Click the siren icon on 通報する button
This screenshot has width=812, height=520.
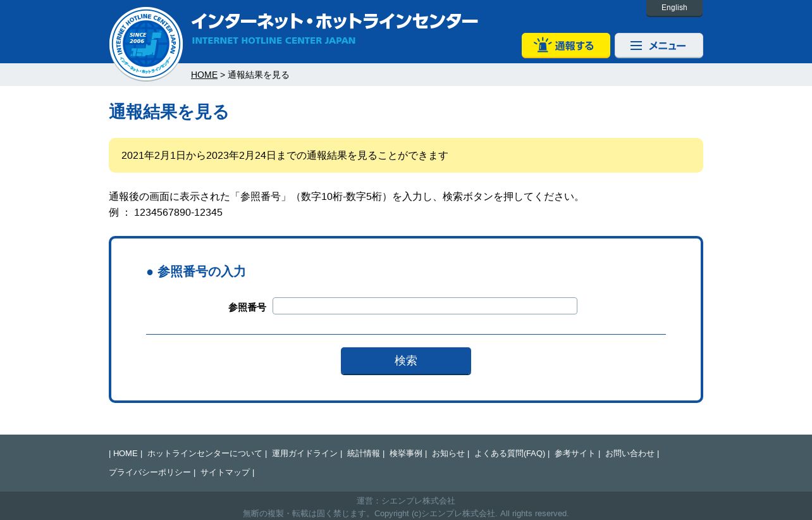(x=543, y=45)
